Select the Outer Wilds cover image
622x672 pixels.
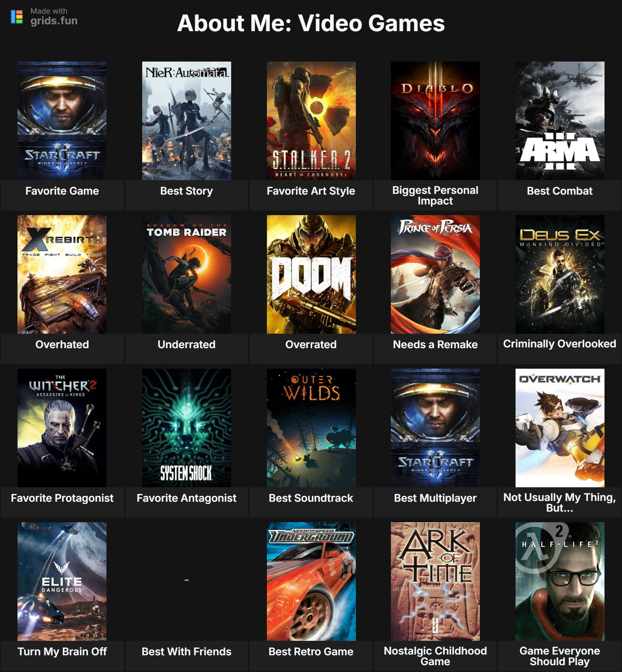pos(311,428)
